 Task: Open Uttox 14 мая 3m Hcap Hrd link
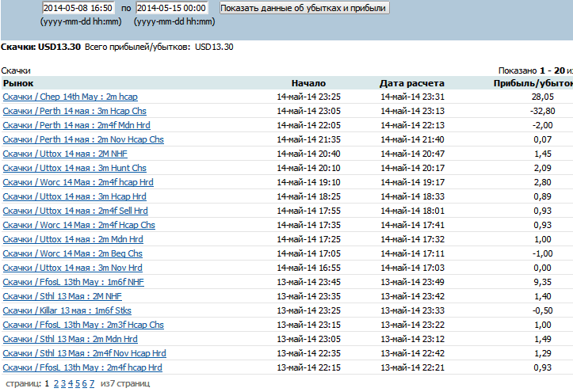point(74,196)
